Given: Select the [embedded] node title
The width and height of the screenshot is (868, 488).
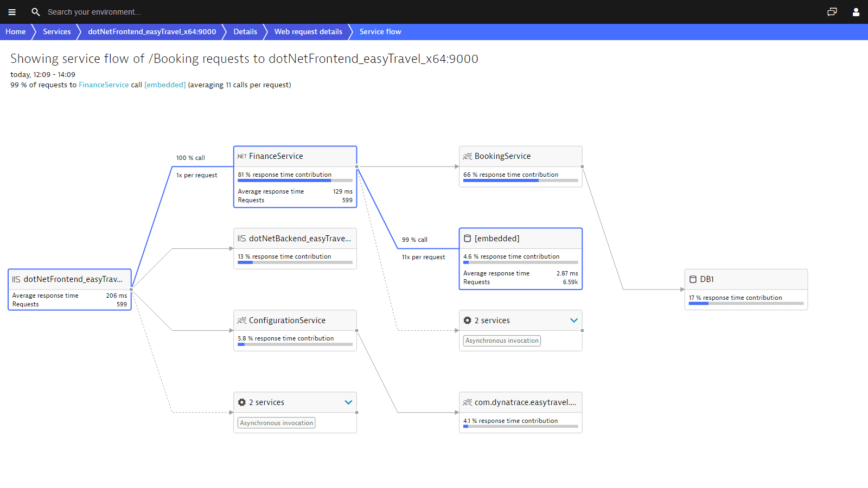Looking at the screenshot, I should point(497,239).
